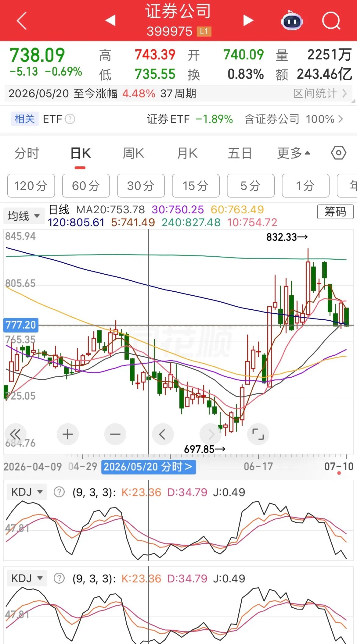Viewport: 357px width, 644px height.
Task: Go back with the left chevron arrow
Action: (x=22, y=21)
